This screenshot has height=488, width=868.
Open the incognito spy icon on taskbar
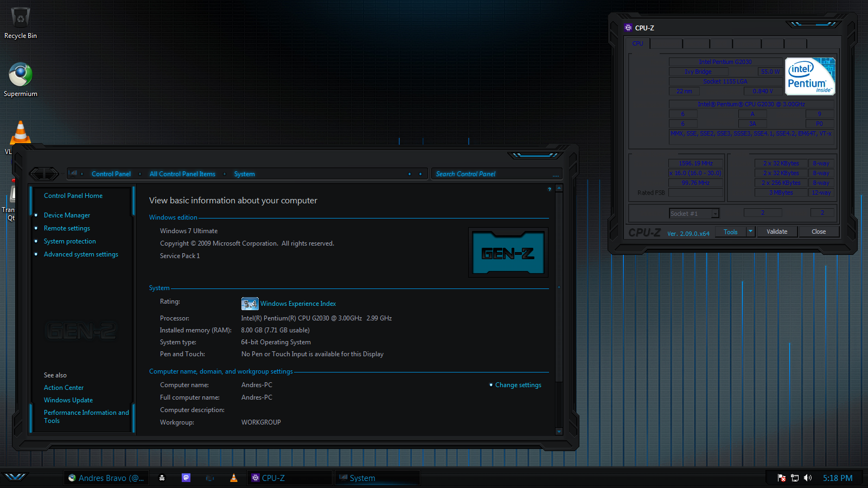pos(162,478)
